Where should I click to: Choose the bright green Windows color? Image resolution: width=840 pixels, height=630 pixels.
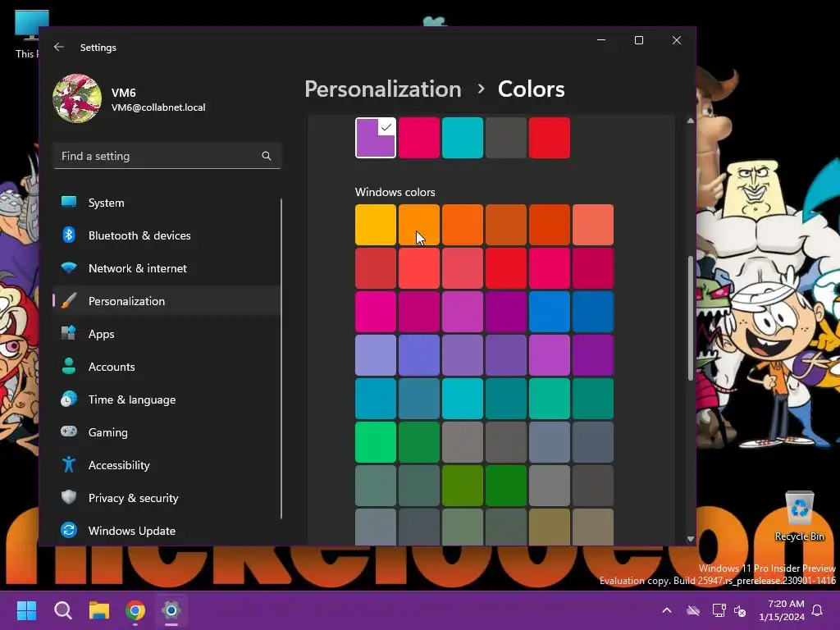point(376,441)
